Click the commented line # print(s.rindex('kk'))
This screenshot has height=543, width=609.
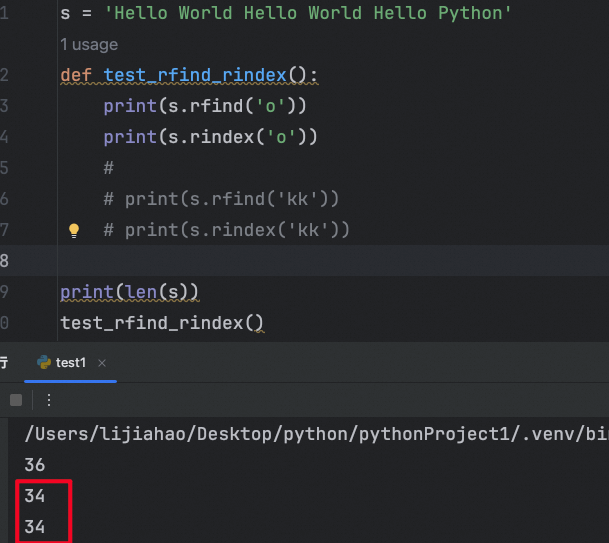pos(227,230)
